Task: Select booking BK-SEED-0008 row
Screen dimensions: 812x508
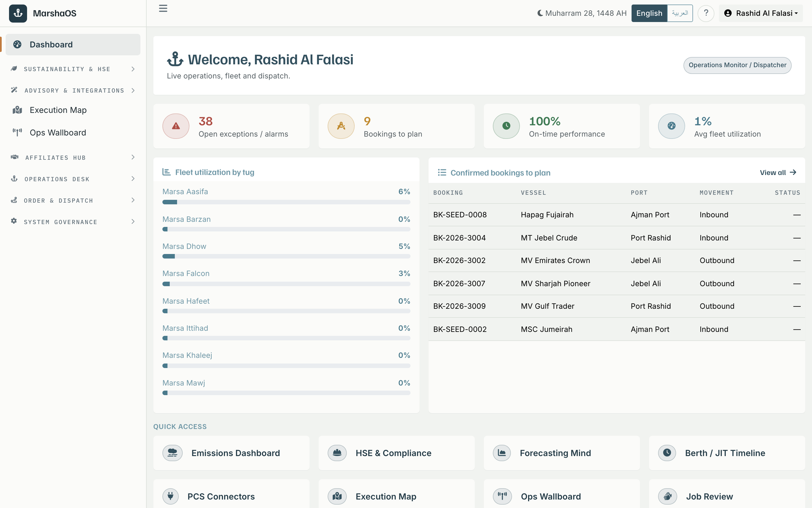Action: click(x=617, y=215)
